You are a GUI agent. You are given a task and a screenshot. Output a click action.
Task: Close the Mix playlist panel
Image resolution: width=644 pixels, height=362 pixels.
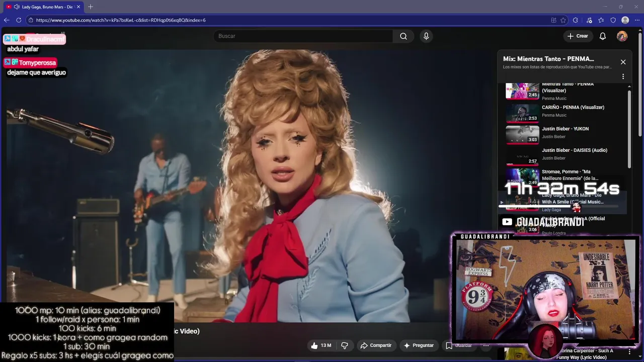tap(623, 62)
